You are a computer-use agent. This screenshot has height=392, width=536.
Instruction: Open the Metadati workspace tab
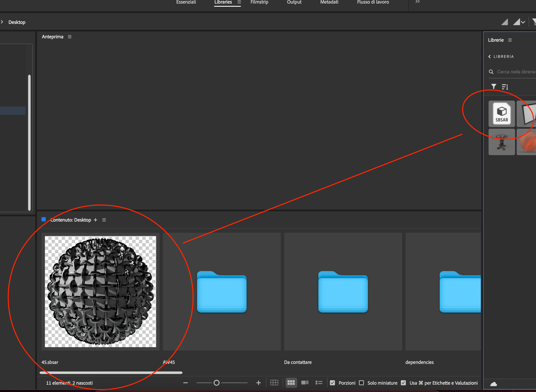coord(329,2)
